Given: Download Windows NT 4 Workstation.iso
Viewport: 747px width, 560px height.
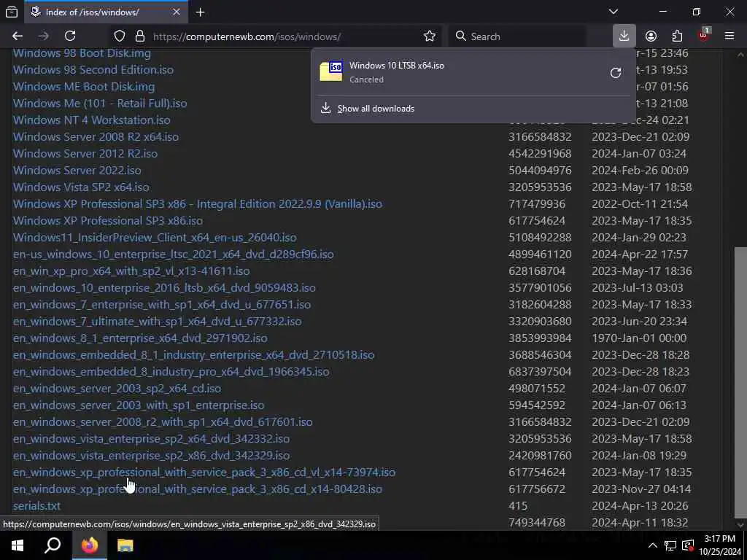Looking at the screenshot, I should coord(91,120).
